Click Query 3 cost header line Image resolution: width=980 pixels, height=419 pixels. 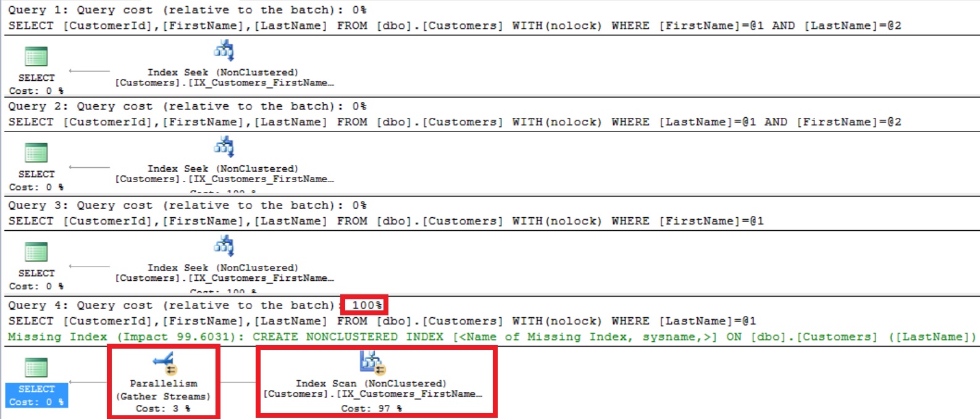[x=187, y=205]
